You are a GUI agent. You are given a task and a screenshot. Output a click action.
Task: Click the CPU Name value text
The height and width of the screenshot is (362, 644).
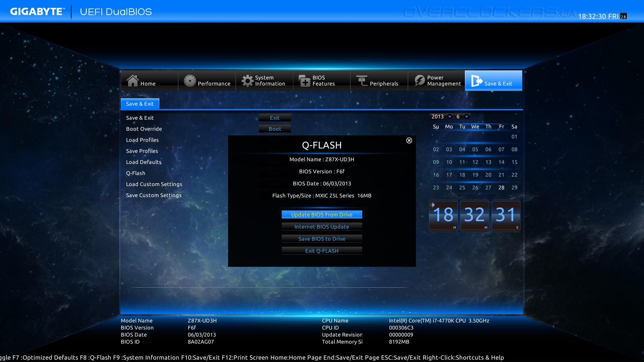click(x=439, y=320)
